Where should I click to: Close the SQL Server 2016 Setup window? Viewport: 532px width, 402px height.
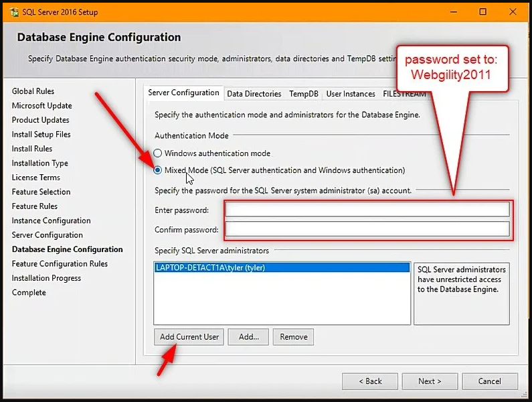pos(513,12)
